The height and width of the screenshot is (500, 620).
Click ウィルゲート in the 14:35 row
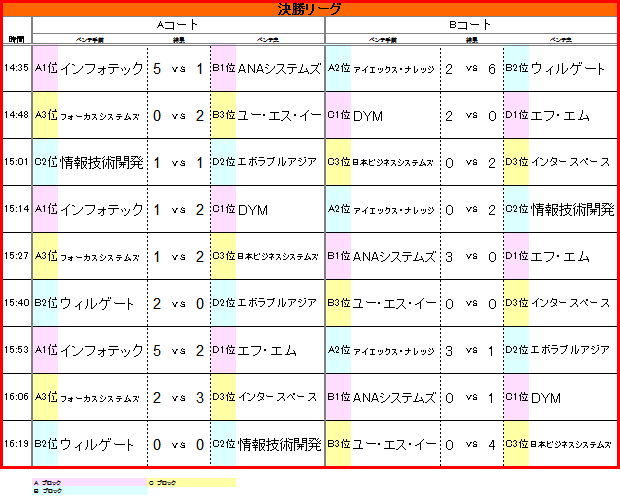coord(567,69)
